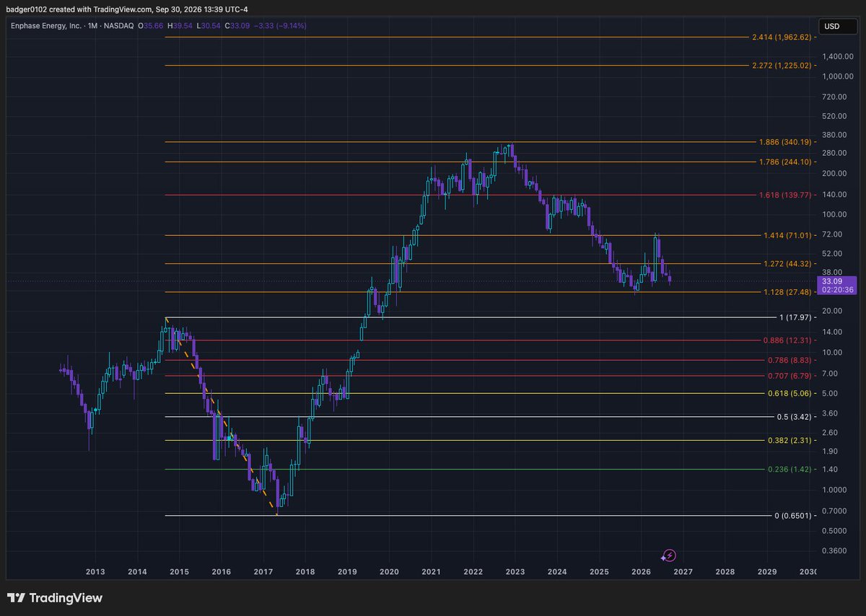866x616 pixels.
Task: Click 10.00 on the price axis
Action: tap(833, 353)
